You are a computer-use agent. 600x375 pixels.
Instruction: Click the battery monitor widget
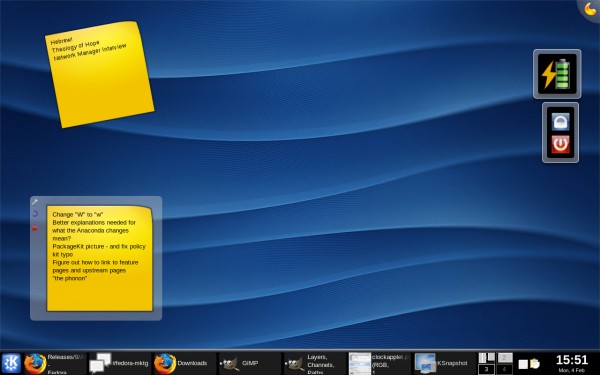pyautogui.click(x=557, y=74)
